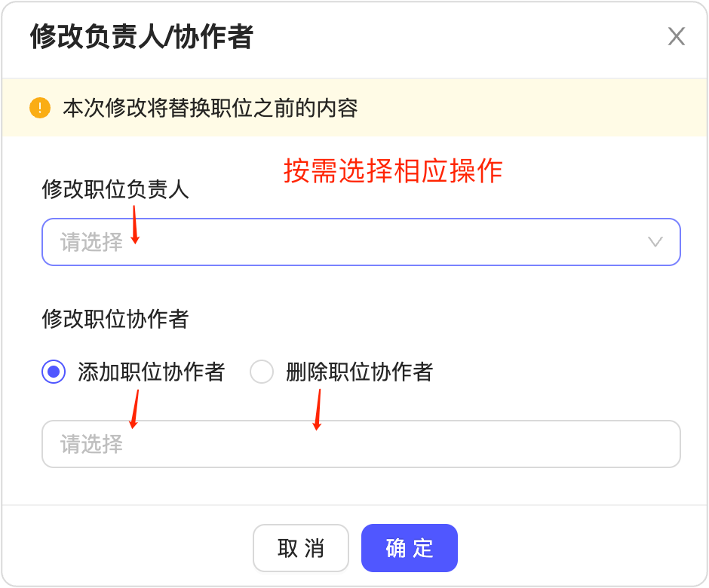Click the orange warning exclamation icon

click(39, 108)
